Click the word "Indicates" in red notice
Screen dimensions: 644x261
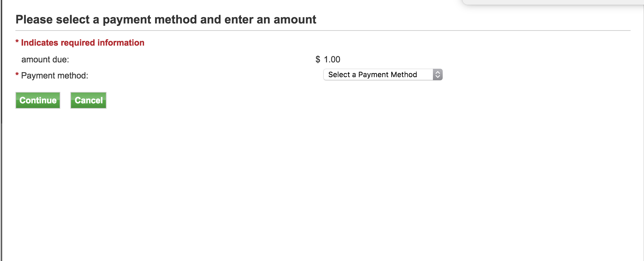(40, 43)
